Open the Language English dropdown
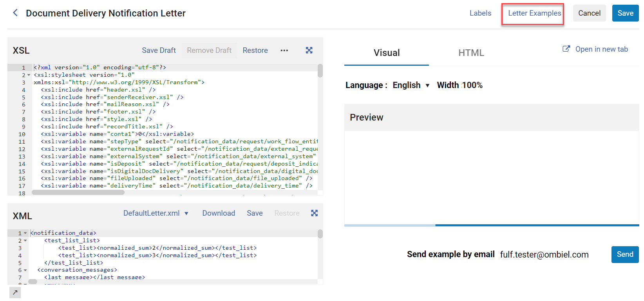Viewport: 644px width, 301px height. click(x=411, y=85)
